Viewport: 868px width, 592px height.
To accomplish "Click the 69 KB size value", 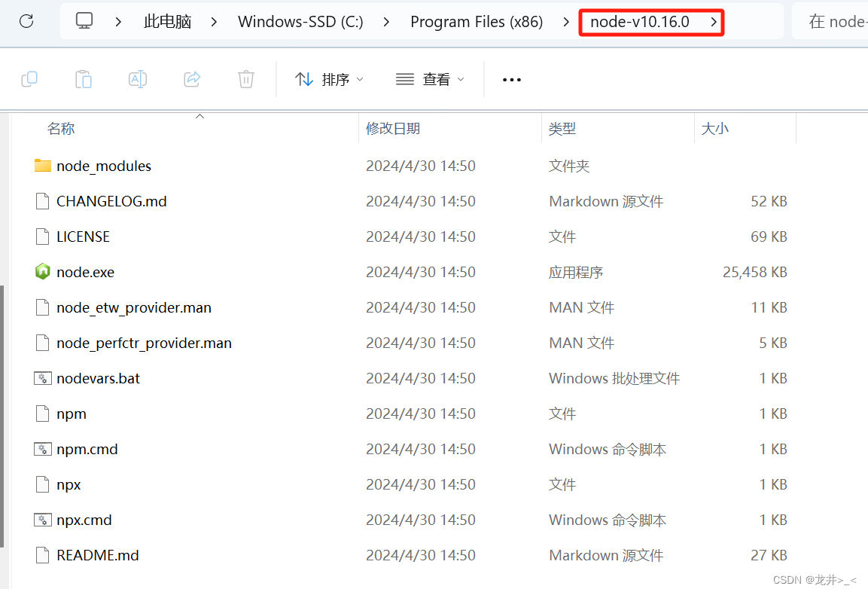I will [769, 237].
